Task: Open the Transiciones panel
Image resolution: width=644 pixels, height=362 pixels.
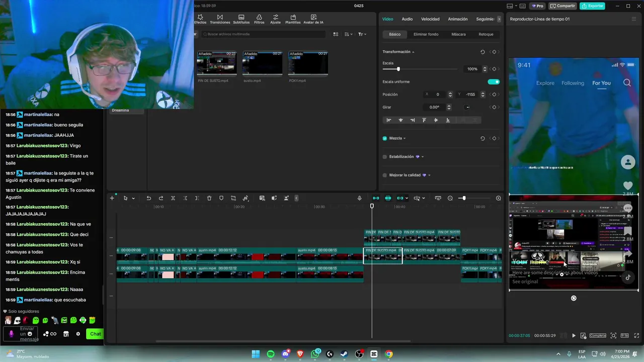Action: pos(220,19)
